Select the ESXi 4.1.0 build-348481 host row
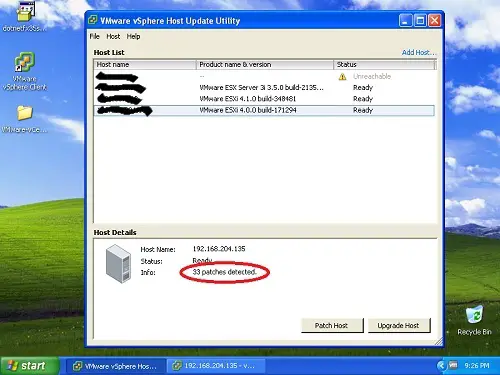Image resolution: width=500 pixels, height=375 pixels. [264, 99]
